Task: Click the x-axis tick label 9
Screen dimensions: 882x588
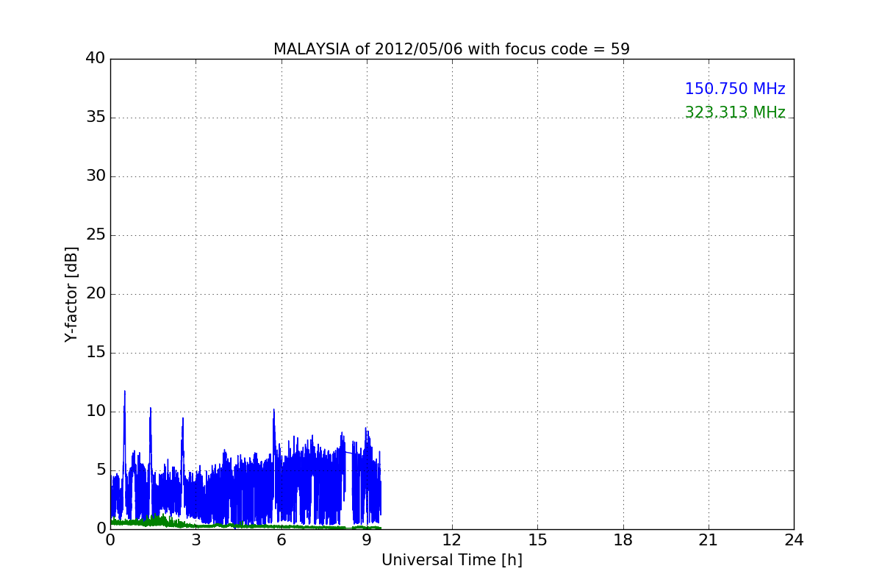Action: [x=367, y=540]
